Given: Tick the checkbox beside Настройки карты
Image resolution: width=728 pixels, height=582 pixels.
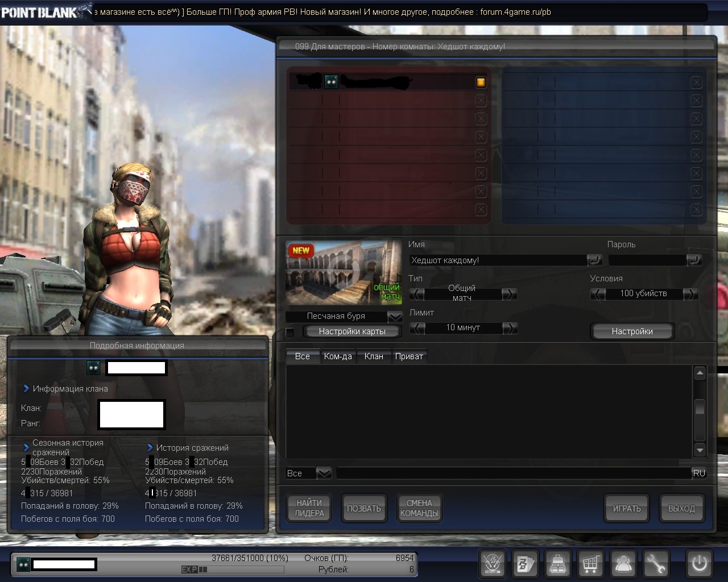Looking at the screenshot, I should pyautogui.click(x=290, y=332).
